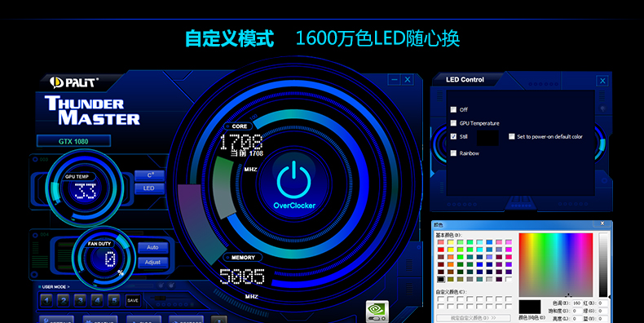The height and width of the screenshot is (323, 644).
Task: Uncheck the Still LED option
Action: (453, 136)
